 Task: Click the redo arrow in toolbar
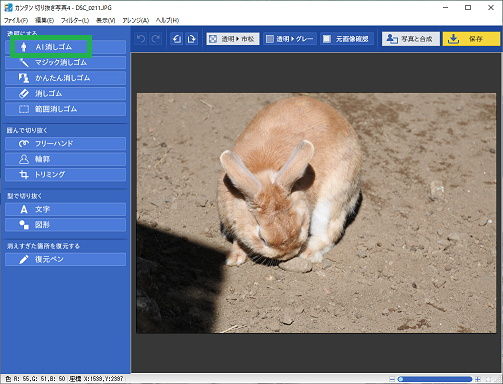[x=155, y=39]
